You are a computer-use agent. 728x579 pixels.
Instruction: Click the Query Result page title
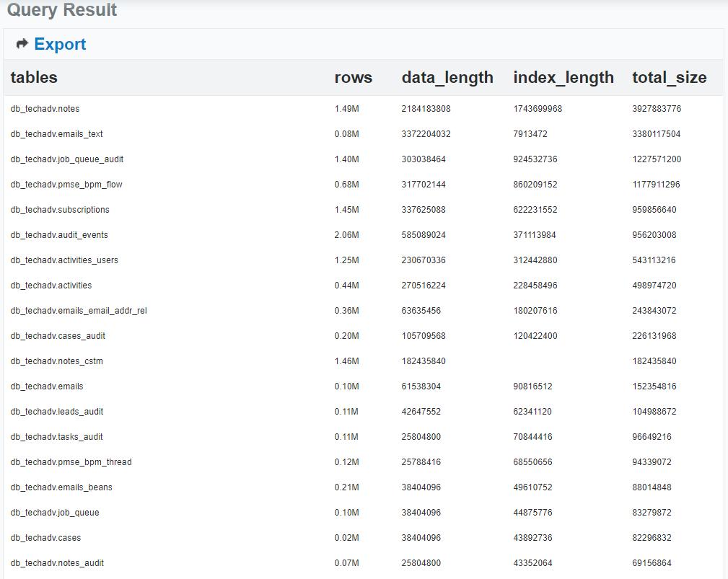(x=61, y=10)
